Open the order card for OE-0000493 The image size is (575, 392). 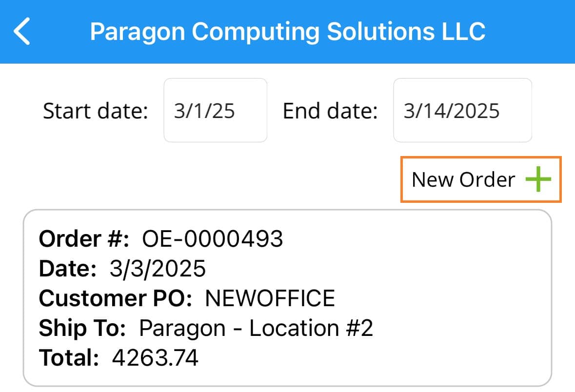[288, 298]
